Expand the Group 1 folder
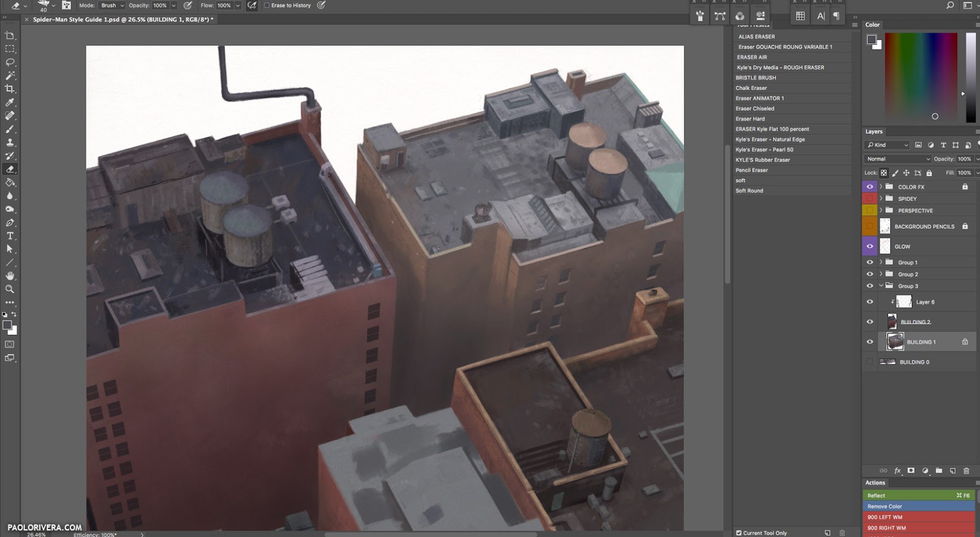 click(x=881, y=262)
